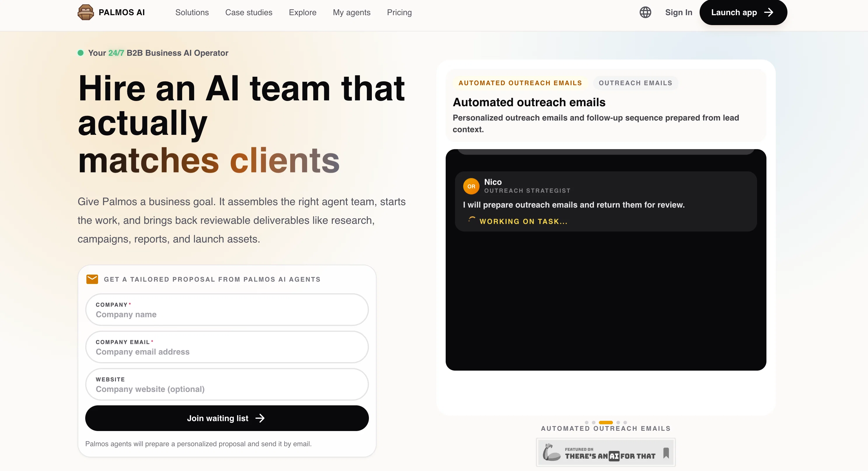This screenshot has width=868, height=471.
Task: Jump to the fourth carousel dot
Action: (618, 423)
